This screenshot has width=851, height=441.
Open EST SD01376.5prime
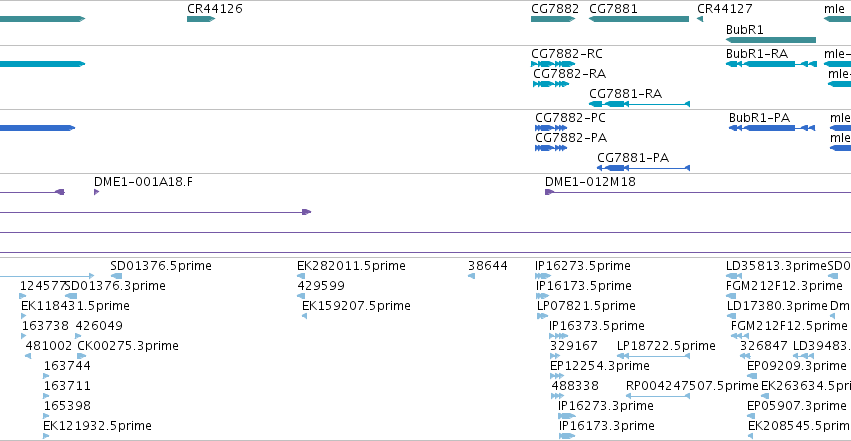[116, 276]
